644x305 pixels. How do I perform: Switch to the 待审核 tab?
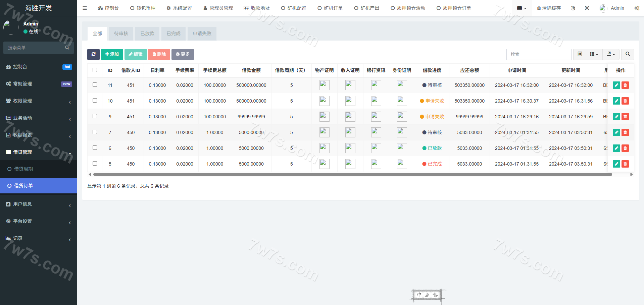tap(121, 34)
